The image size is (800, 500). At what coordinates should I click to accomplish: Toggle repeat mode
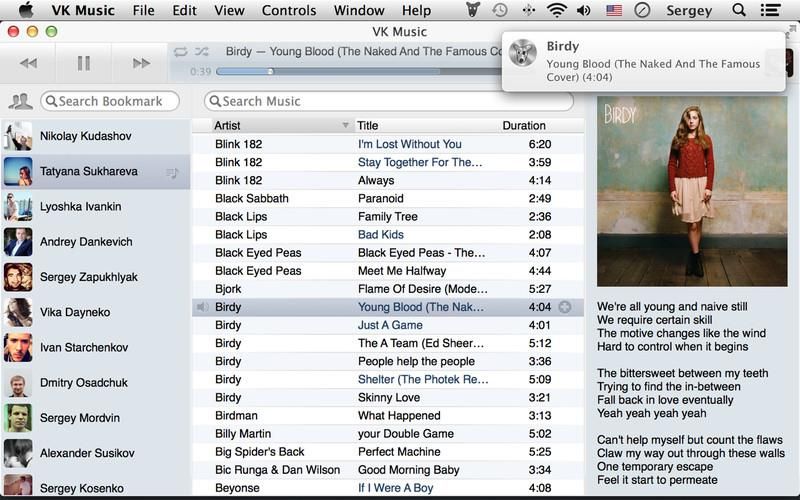(x=180, y=51)
